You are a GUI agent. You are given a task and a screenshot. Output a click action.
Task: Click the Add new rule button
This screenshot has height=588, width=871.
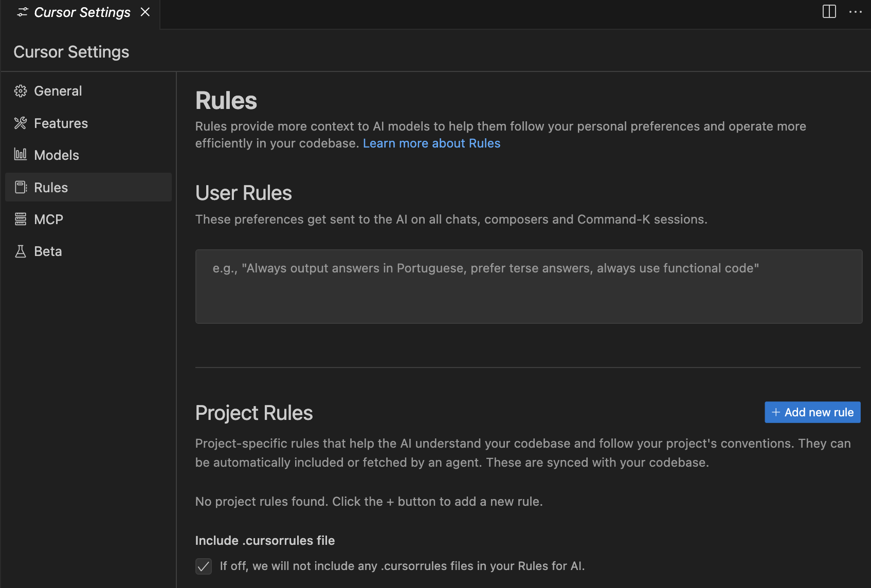coord(812,412)
